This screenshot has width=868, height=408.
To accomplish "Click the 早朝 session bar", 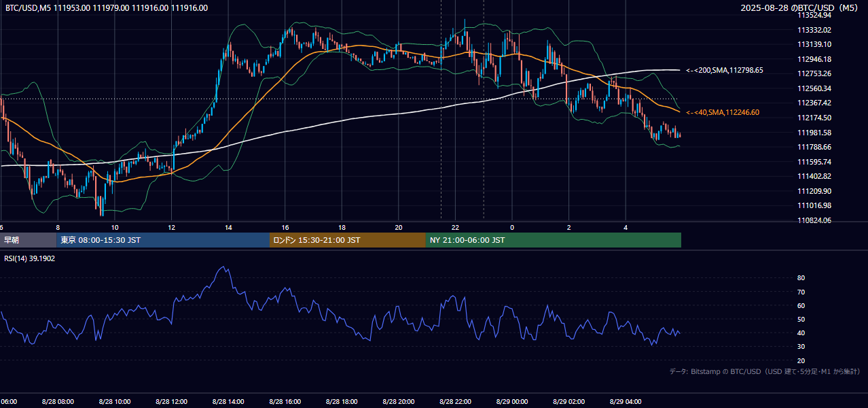I will tap(28, 240).
